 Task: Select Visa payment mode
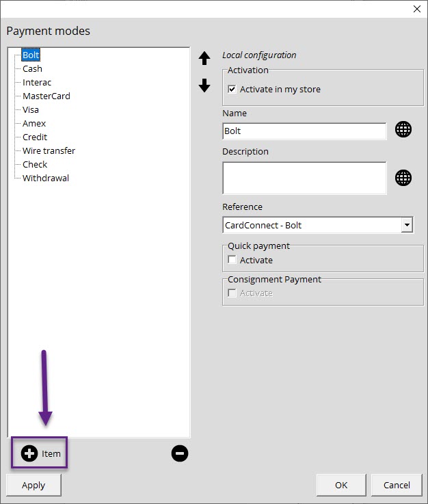pos(31,110)
